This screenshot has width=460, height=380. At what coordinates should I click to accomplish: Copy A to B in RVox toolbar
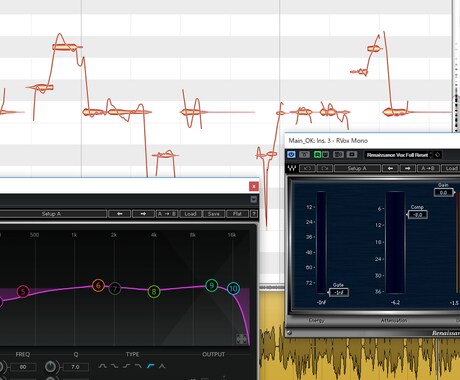tap(428, 168)
